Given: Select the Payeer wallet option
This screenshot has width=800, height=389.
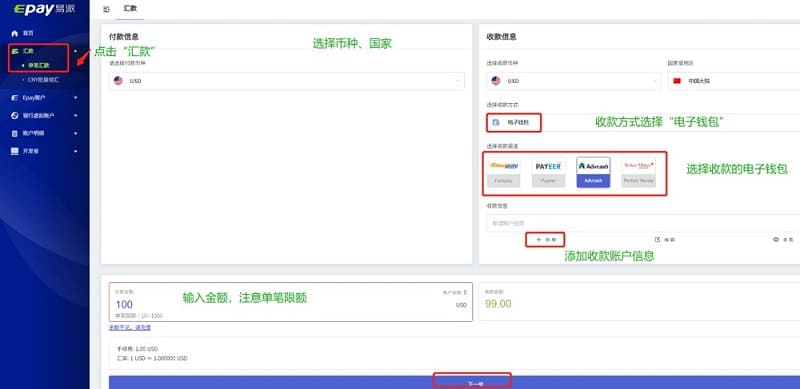Looking at the screenshot, I should pyautogui.click(x=548, y=172).
